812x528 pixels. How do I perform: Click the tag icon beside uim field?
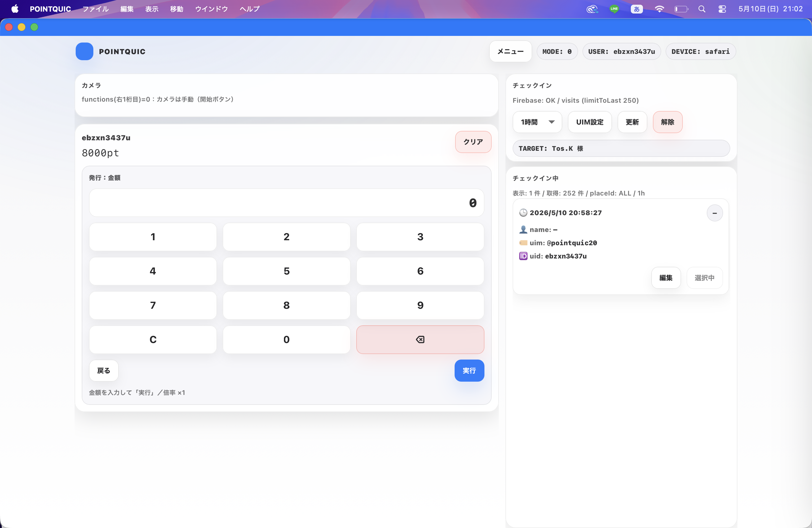523,243
